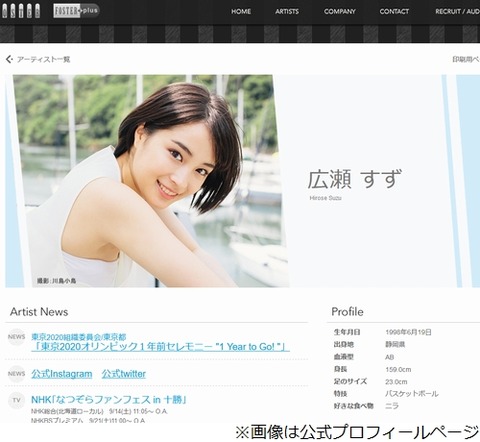Image resolution: width=480 pixels, height=442 pixels.
Task: Click the birthdate value 1998年6月19日
Action: pyautogui.click(x=408, y=332)
